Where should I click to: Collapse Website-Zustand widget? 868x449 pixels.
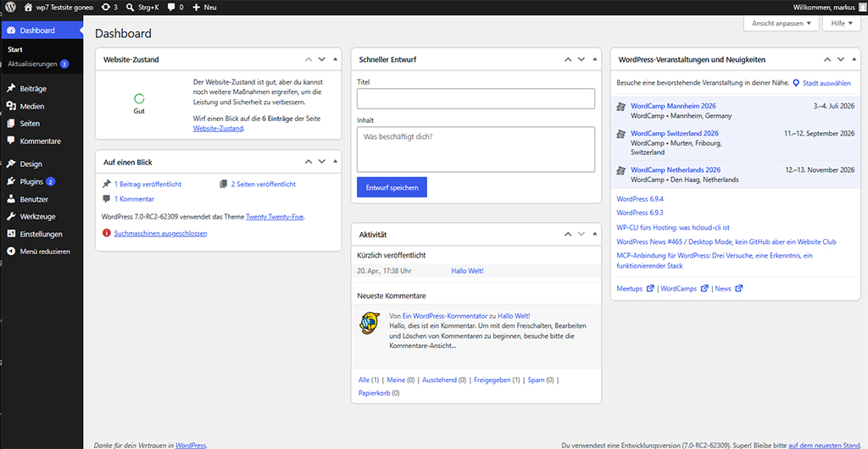tap(335, 59)
